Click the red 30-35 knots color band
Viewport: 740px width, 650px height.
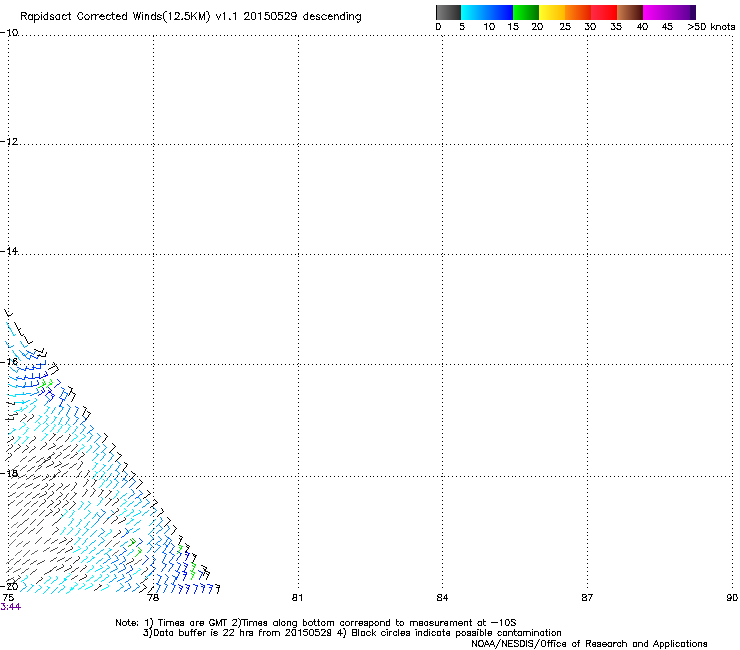point(604,12)
